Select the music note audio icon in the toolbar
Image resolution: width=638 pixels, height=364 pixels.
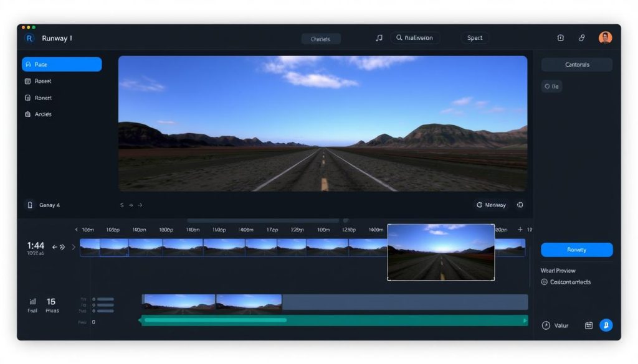pyautogui.click(x=379, y=37)
